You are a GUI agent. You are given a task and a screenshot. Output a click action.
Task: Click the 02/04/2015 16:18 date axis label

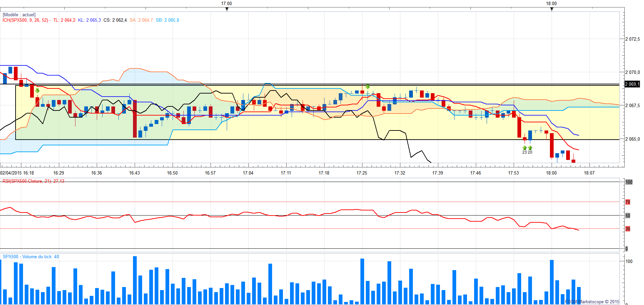(x=17, y=173)
